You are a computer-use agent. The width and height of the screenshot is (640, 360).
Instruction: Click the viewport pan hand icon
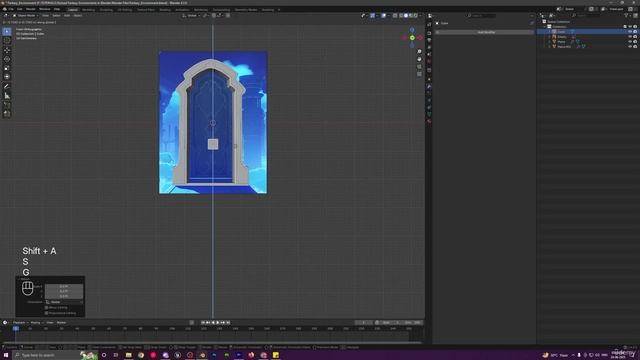[x=419, y=59]
